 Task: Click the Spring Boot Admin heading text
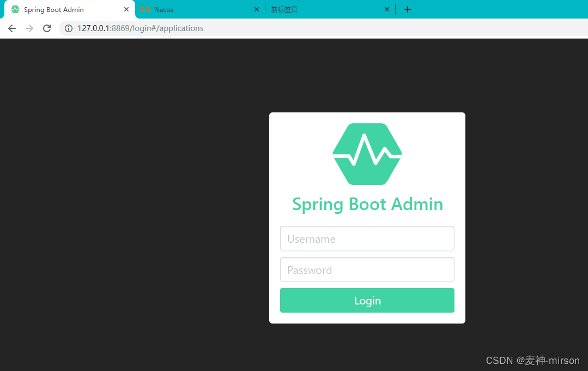[367, 205]
